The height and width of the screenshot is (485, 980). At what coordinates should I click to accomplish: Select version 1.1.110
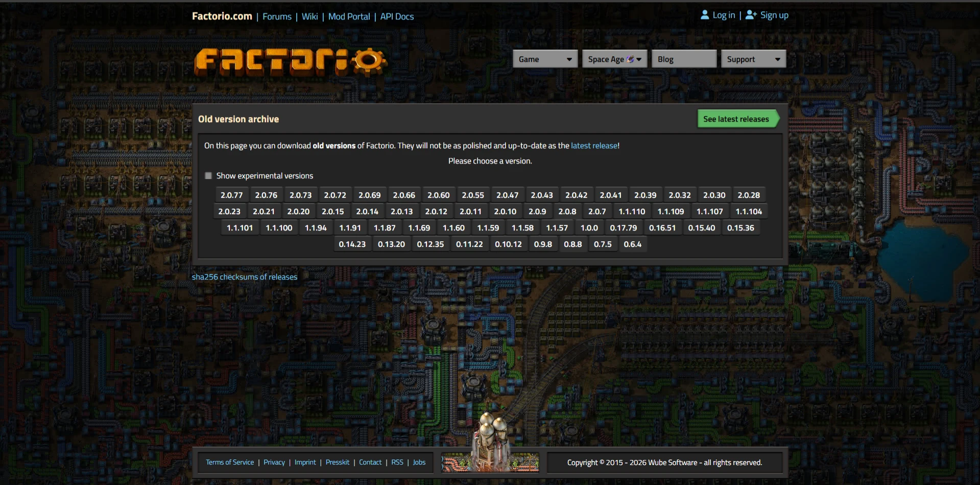(x=632, y=212)
